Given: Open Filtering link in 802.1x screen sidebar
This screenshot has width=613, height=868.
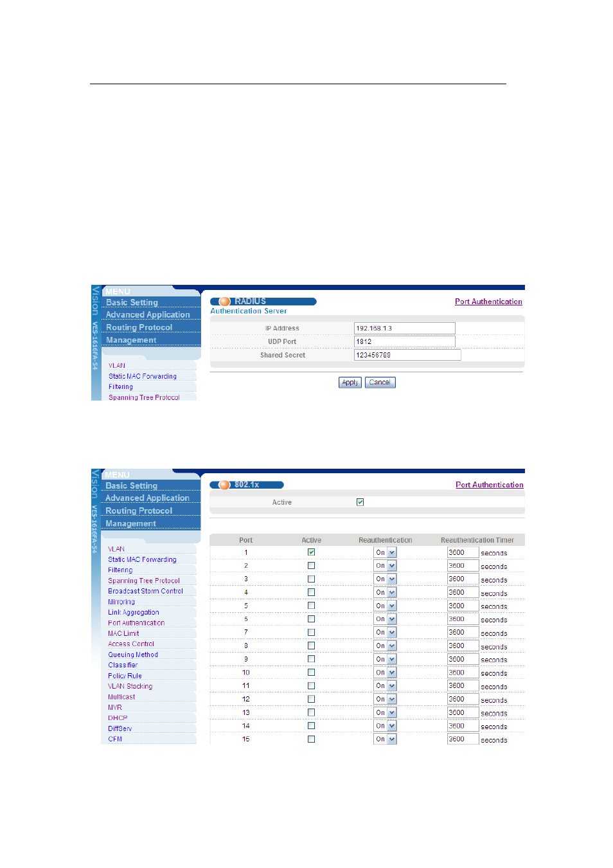Looking at the screenshot, I should [120, 570].
